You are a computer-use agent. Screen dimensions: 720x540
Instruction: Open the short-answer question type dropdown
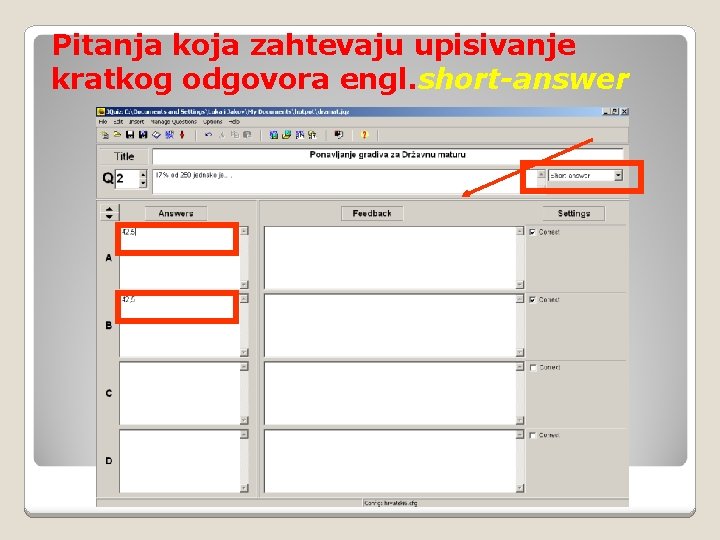pos(619,175)
